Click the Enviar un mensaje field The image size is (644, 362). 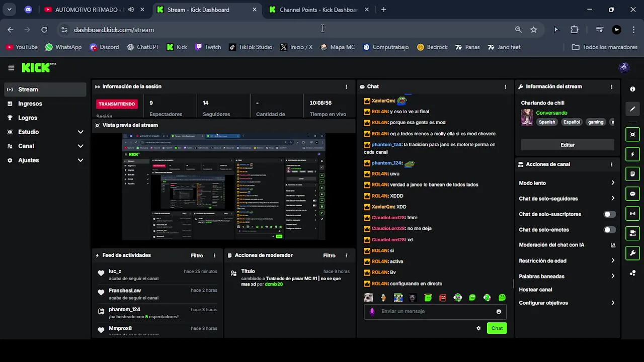coord(435,311)
